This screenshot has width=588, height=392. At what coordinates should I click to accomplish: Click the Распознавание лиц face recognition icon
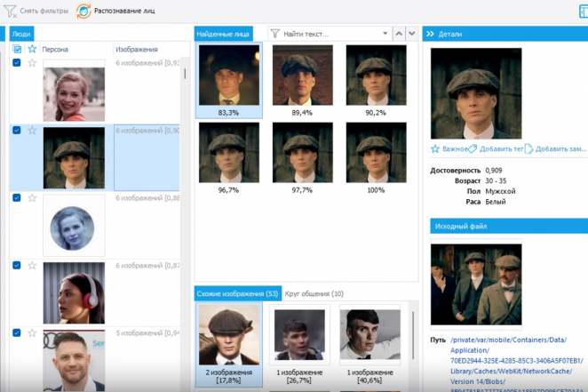(83, 11)
